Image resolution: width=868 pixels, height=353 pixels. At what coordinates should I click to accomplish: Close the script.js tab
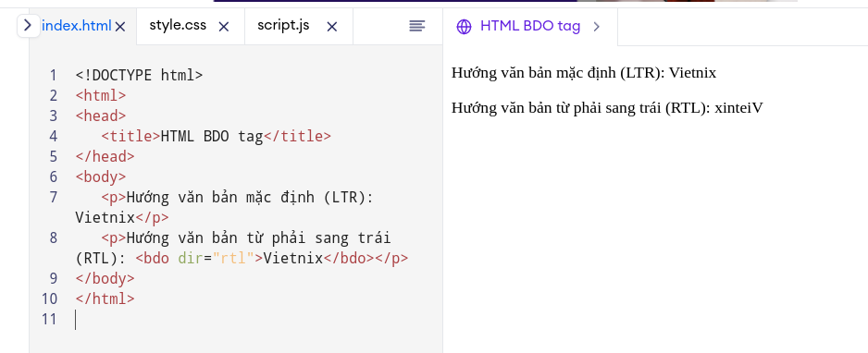tap(331, 27)
